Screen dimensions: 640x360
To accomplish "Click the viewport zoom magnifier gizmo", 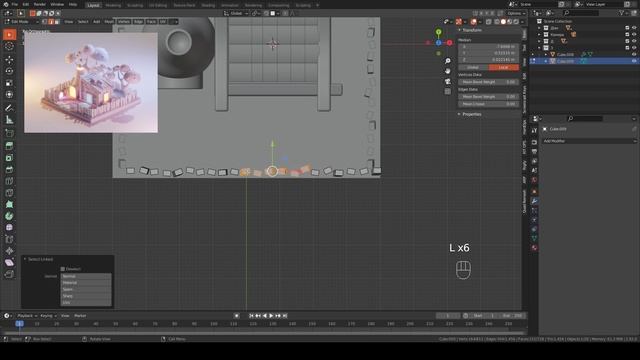I will pyautogui.click(x=448, y=61).
